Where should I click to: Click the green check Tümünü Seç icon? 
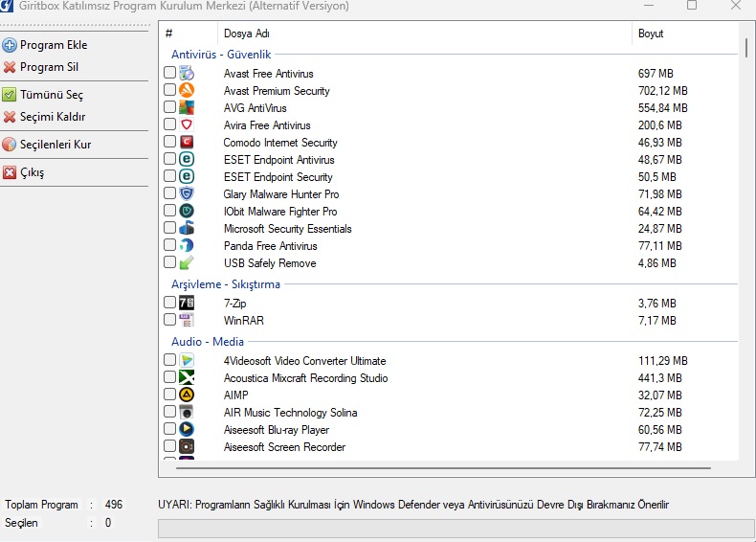(10, 95)
